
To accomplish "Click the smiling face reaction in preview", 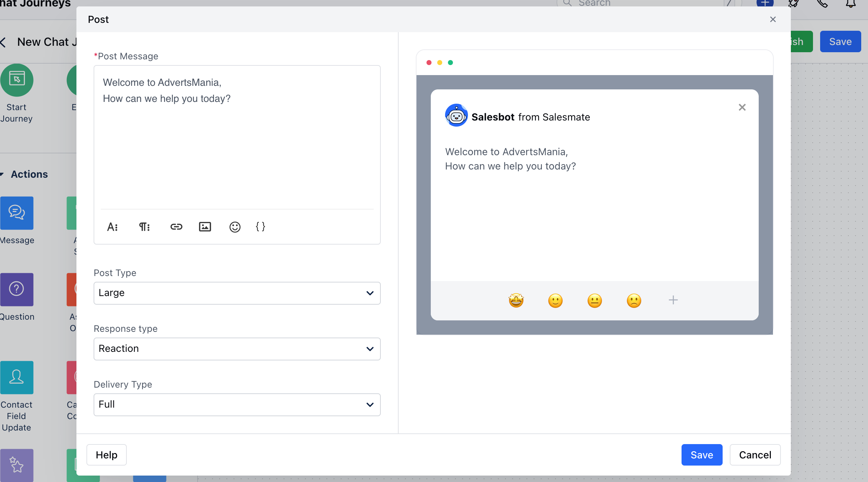I will click(555, 300).
